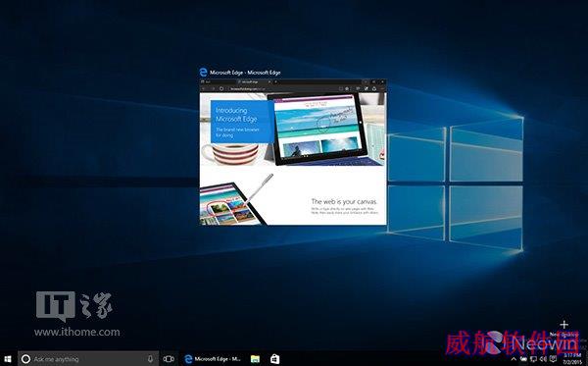
Task: Select the Microsoft Edge window thumbnail
Action: [x=293, y=152]
